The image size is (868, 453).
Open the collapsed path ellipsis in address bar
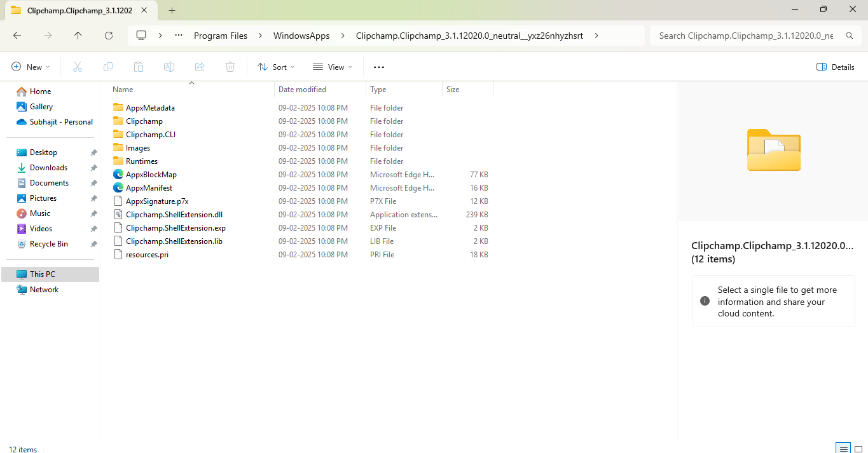[179, 36]
